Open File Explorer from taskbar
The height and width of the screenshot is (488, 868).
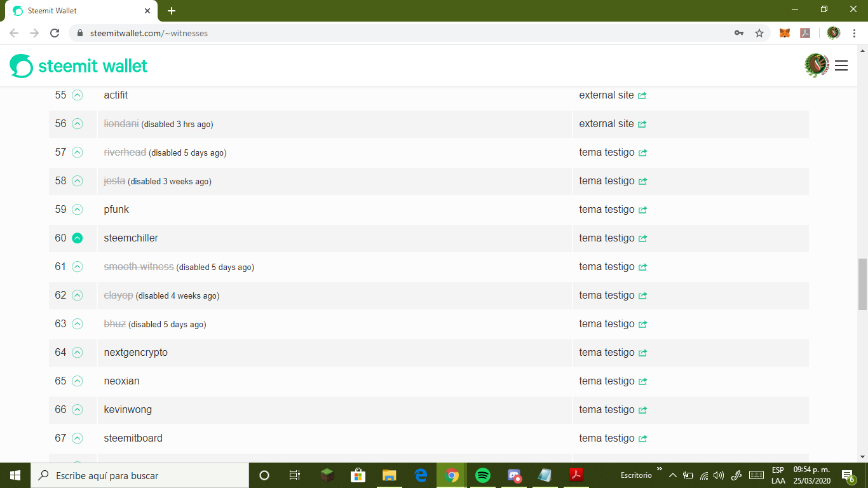(390, 475)
